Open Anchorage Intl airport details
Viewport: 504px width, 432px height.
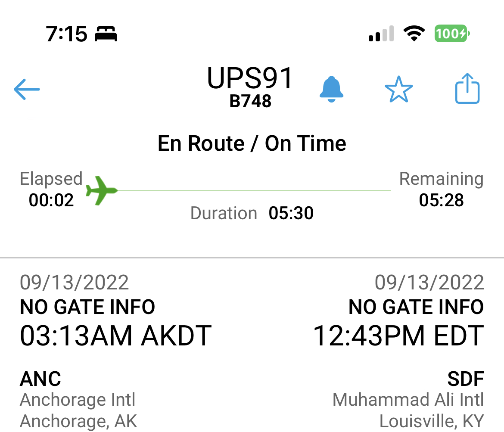(78, 400)
